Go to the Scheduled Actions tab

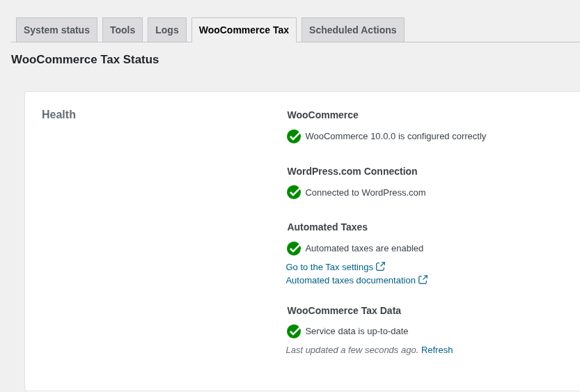click(352, 30)
